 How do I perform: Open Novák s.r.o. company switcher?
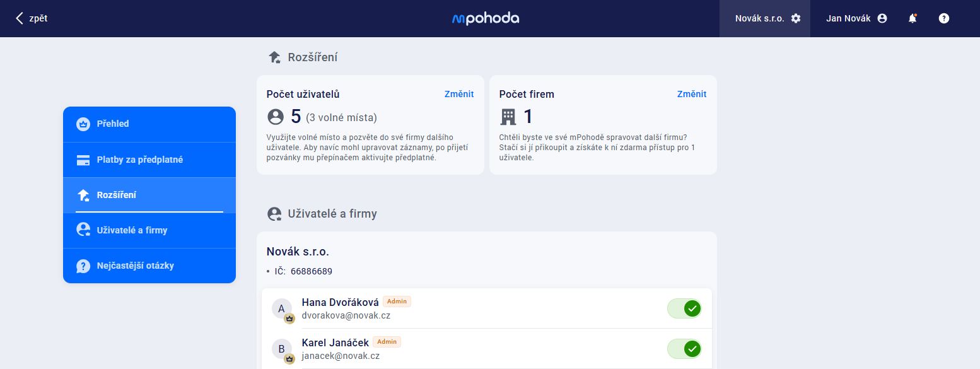tap(759, 18)
